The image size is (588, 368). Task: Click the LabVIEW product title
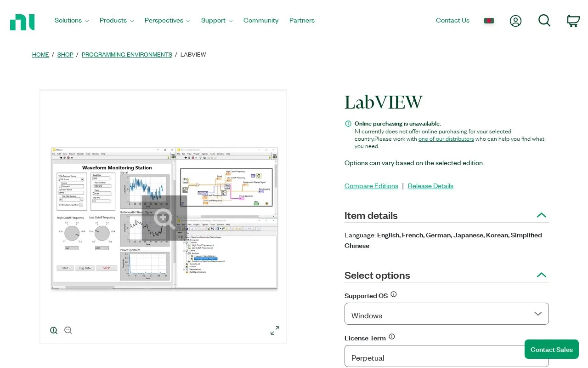(384, 102)
